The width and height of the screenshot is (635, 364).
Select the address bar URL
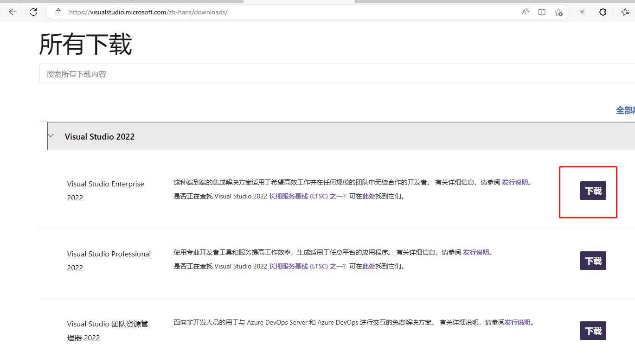148,12
